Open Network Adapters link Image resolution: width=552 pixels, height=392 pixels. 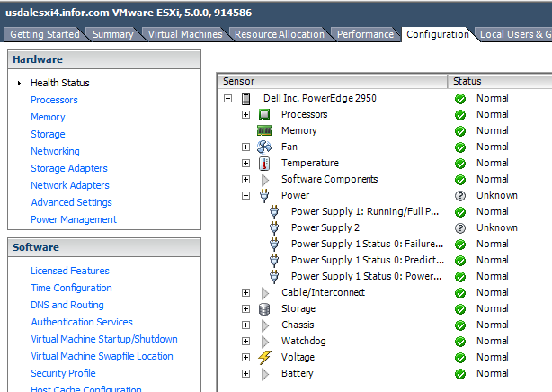[x=70, y=185]
